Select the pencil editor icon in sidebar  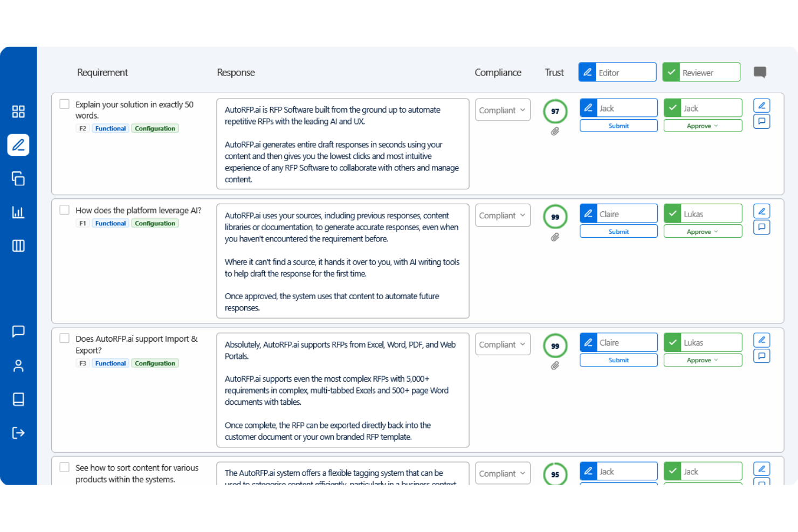pyautogui.click(x=18, y=145)
